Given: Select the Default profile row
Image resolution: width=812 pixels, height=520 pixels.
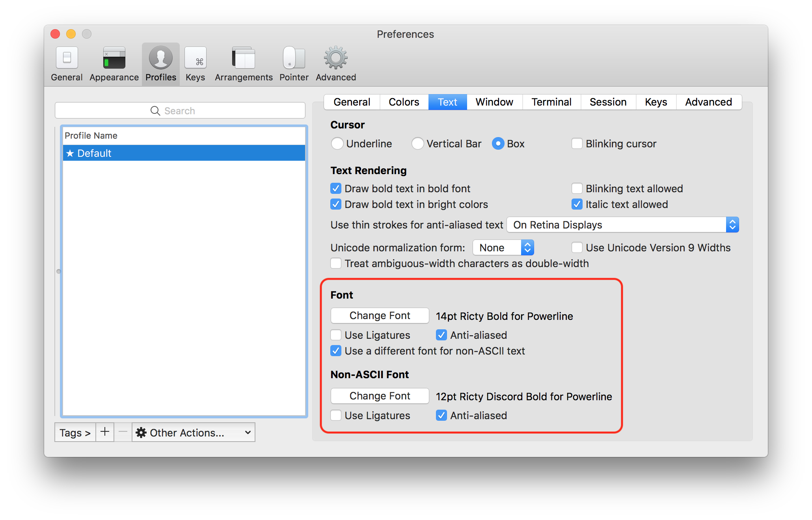Looking at the screenshot, I should tap(184, 153).
